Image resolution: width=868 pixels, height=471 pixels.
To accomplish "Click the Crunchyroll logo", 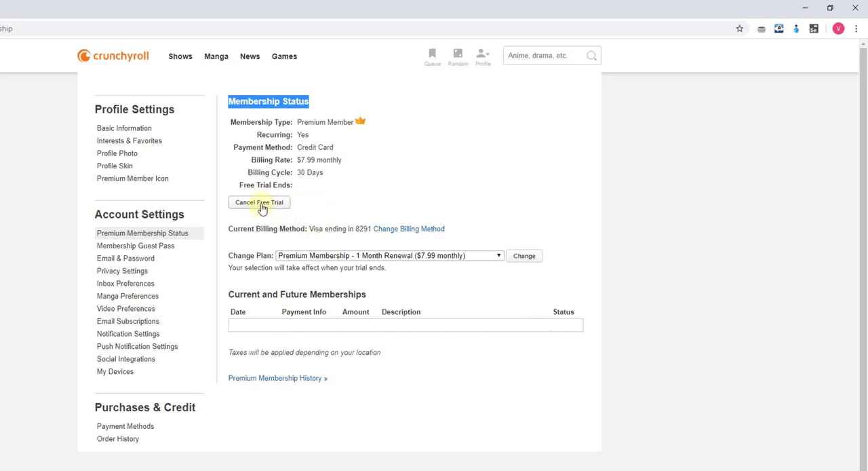I will click(x=113, y=56).
